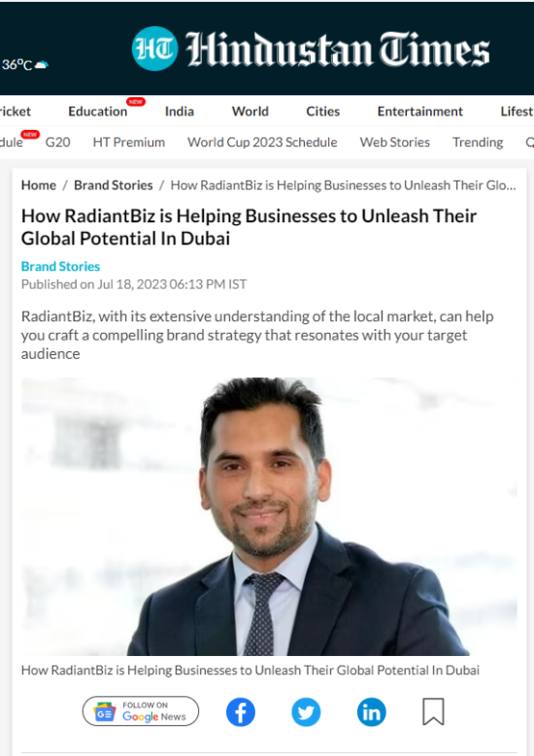Select the Entertainment tab
The width and height of the screenshot is (534, 756).
pyautogui.click(x=419, y=112)
